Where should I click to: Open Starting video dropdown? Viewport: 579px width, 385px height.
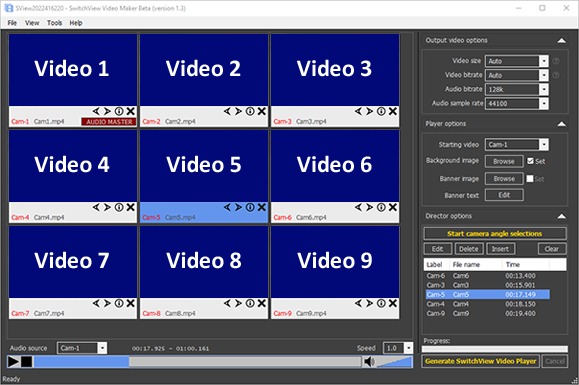click(544, 144)
